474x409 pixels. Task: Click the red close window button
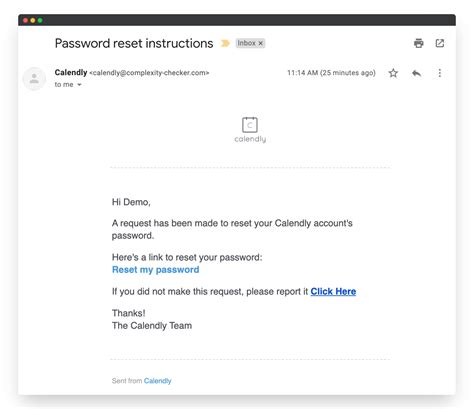pos(26,20)
